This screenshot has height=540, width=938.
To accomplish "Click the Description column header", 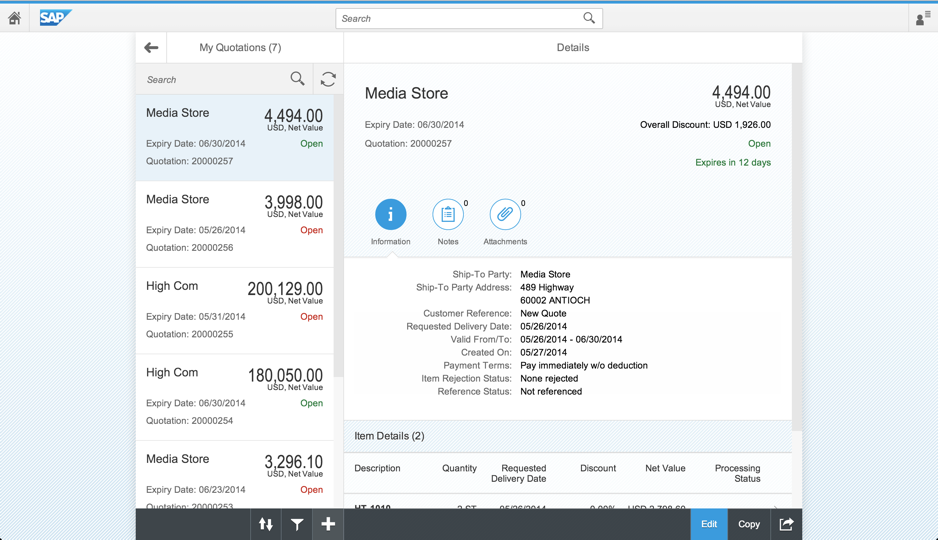I will (x=377, y=468).
